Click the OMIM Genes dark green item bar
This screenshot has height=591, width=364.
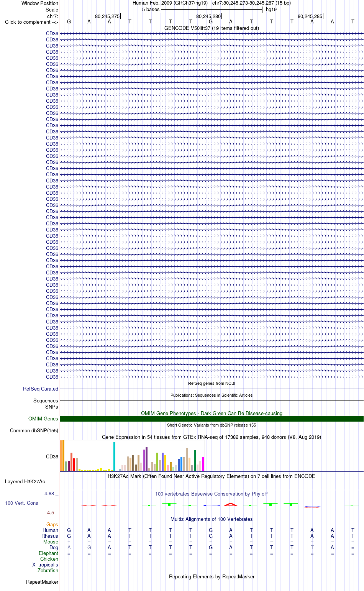(x=212, y=419)
